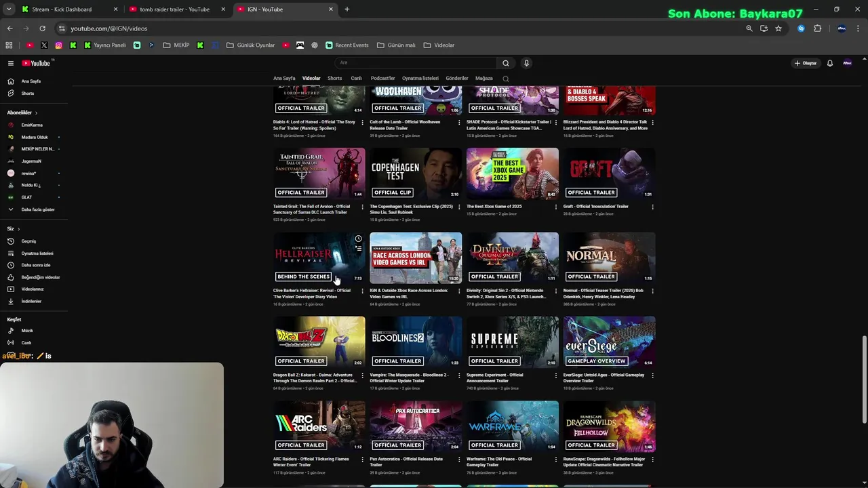The height and width of the screenshot is (488, 868).
Task: Open Geçmiş history in sidebar
Action: click(x=28, y=241)
